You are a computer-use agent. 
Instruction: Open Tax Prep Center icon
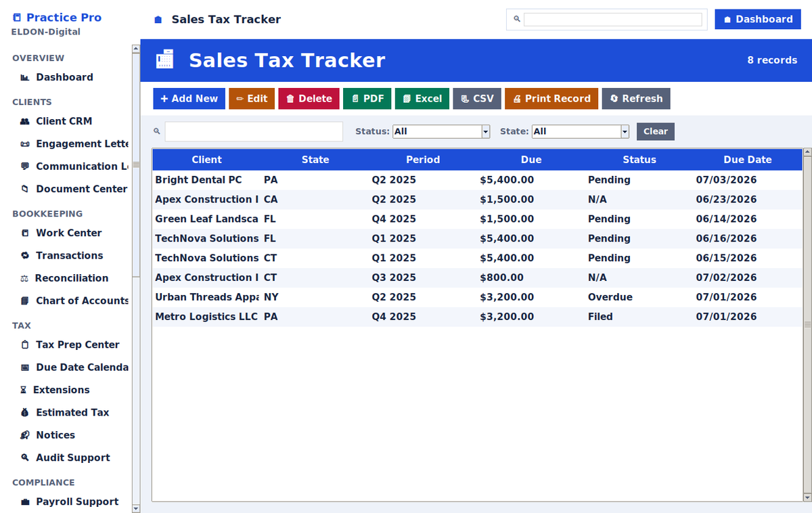[25, 345]
